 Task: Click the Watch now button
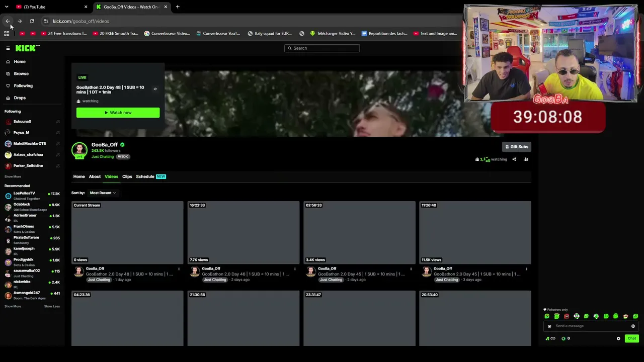[118, 113]
